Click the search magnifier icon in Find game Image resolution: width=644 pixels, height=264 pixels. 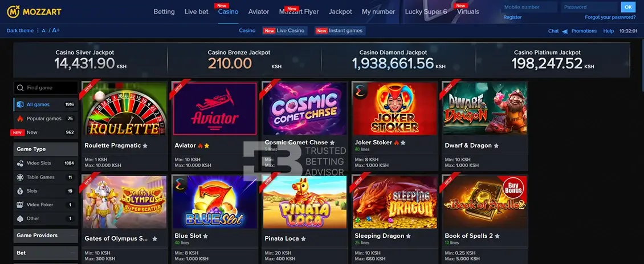(20, 88)
